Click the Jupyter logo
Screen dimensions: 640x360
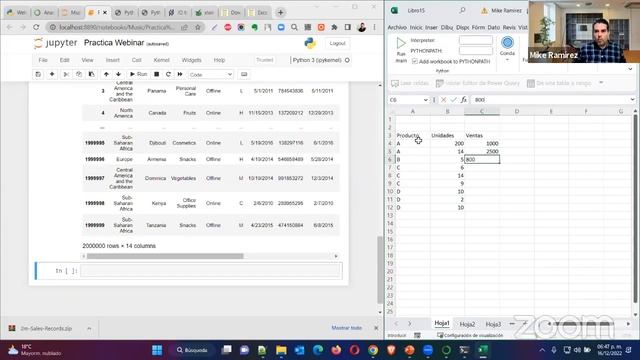coord(55,43)
